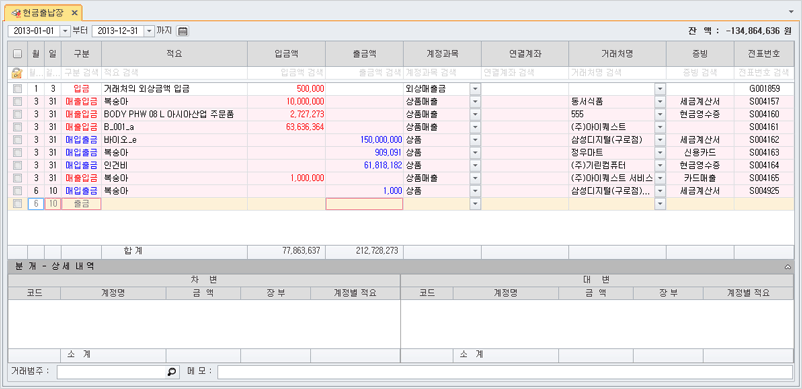Check the row for voucher S004165
The image size is (802, 389).
click(x=17, y=178)
